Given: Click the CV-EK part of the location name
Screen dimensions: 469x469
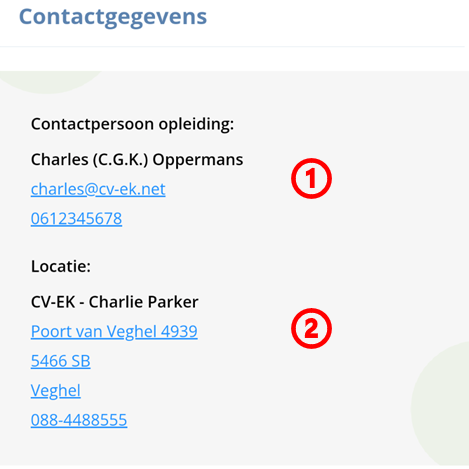Looking at the screenshot, I should coord(53,302).
